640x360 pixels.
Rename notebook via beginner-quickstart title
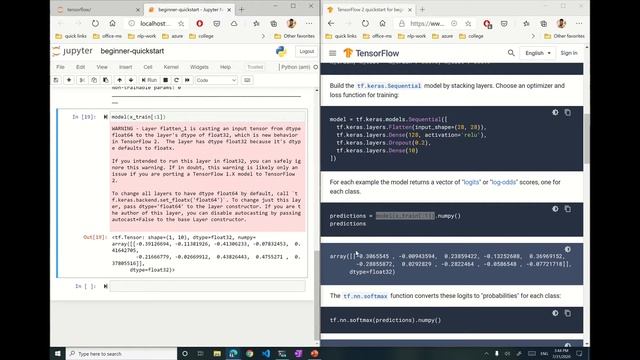click(x=132, y=51)
